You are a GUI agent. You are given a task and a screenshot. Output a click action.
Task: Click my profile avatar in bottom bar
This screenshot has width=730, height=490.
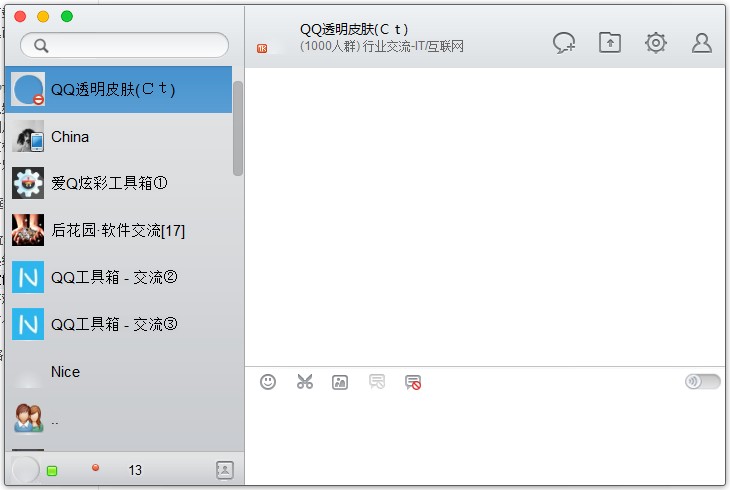(26, 470)
